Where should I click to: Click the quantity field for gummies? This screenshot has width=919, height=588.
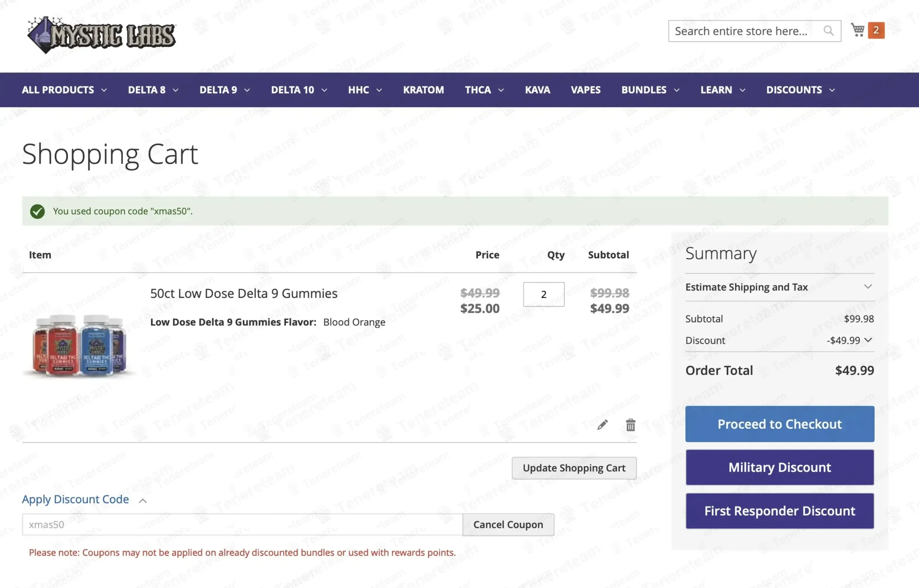[543, 294]
